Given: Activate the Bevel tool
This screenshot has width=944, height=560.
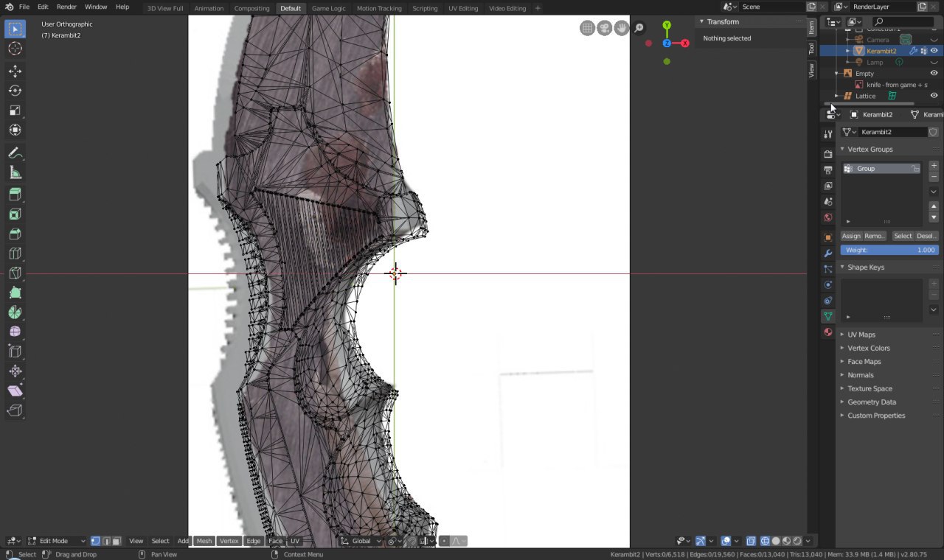Looking at the screenshot, I should [15, 234].
